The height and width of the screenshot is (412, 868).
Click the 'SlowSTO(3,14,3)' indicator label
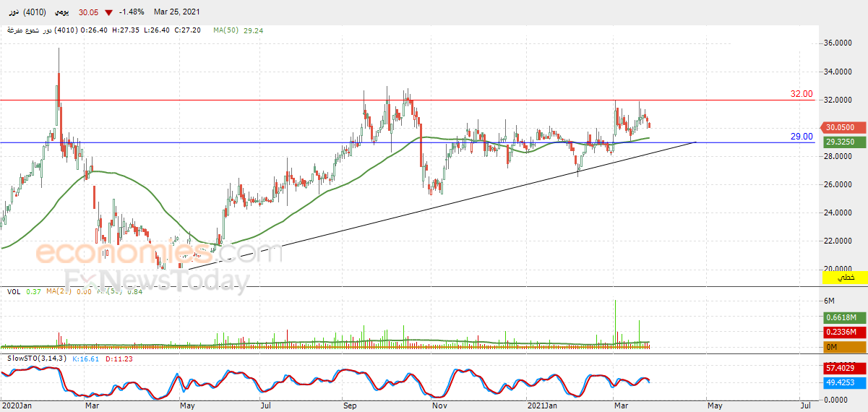click(36, 358)
